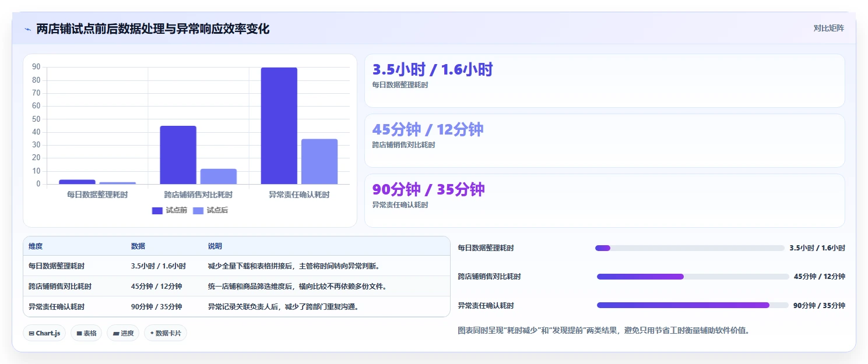Click the 试点前 bar for 跨店铺销售对比耗时

tap(178, 155)
